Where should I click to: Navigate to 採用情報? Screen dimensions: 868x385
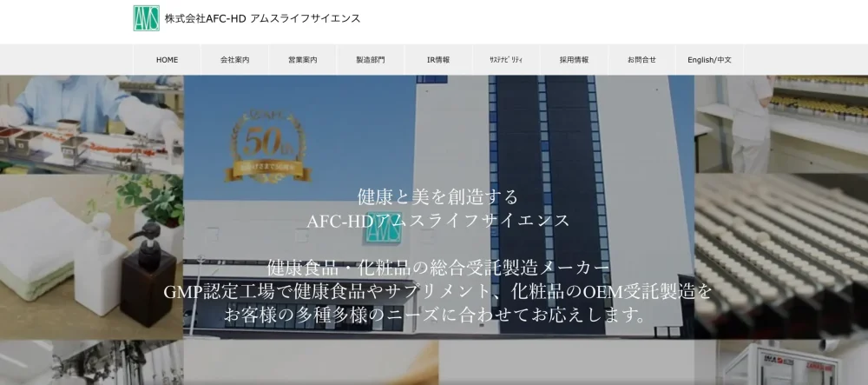point(574,60)
